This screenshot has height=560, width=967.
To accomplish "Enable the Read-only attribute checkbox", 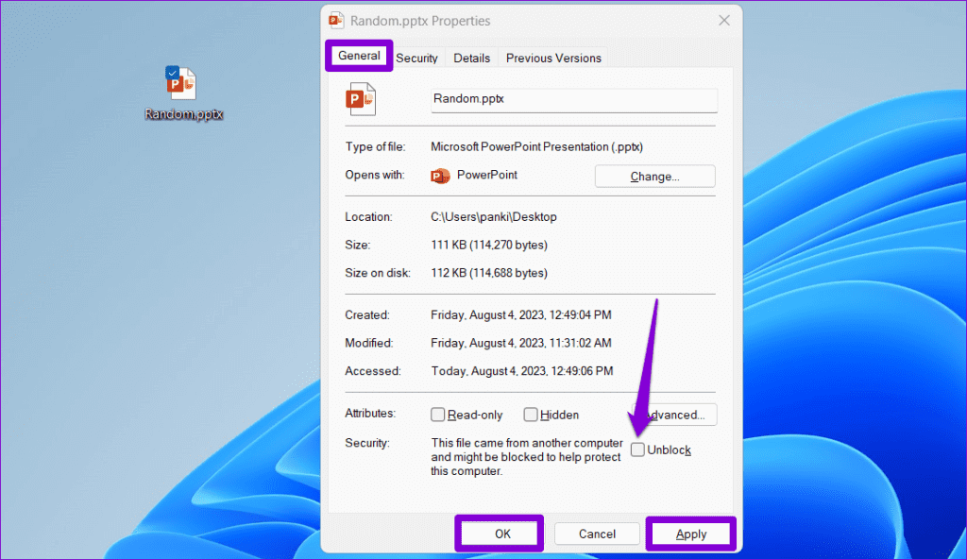I will [x=437, y=415].
